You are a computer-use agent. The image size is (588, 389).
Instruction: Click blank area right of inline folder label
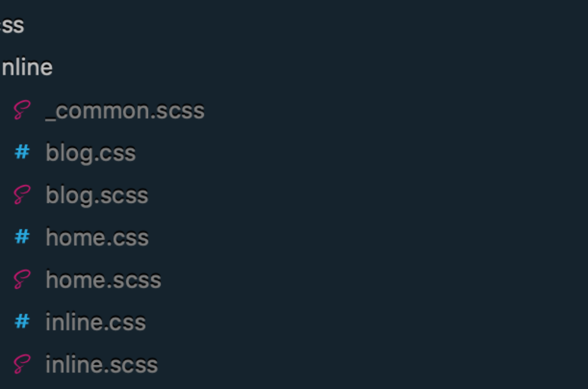coord(321,68)
